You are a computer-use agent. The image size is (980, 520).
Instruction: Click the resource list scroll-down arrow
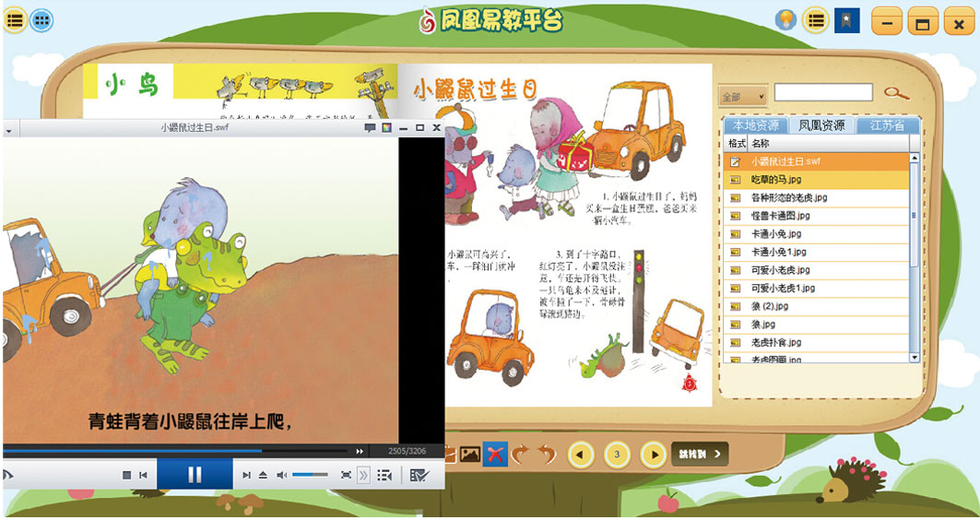[915, 357]
